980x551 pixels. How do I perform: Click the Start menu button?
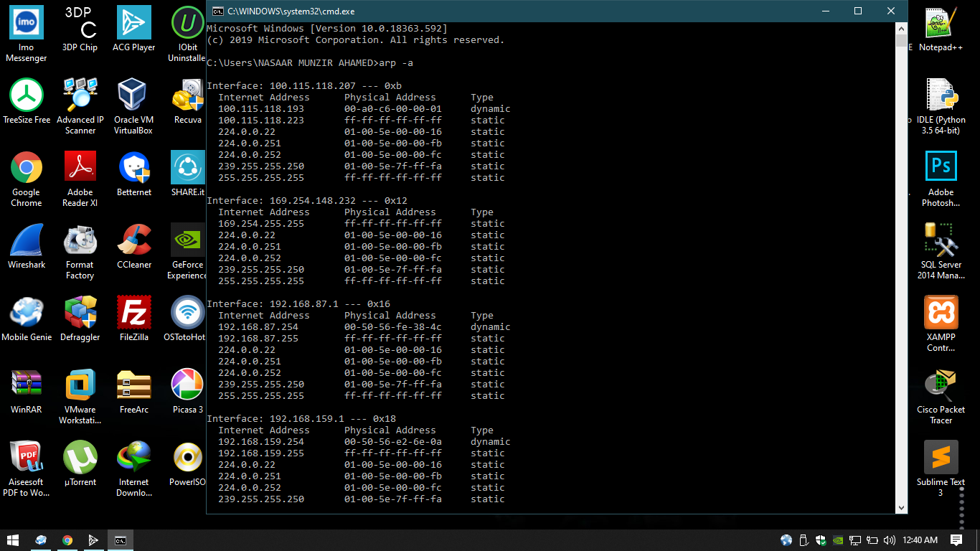point(13,540)
